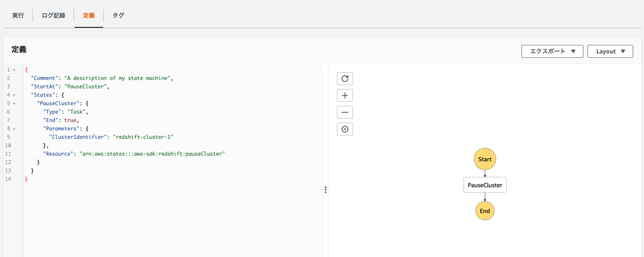Select the 定義 tab
Screen dimensions: 644x257
89,16
